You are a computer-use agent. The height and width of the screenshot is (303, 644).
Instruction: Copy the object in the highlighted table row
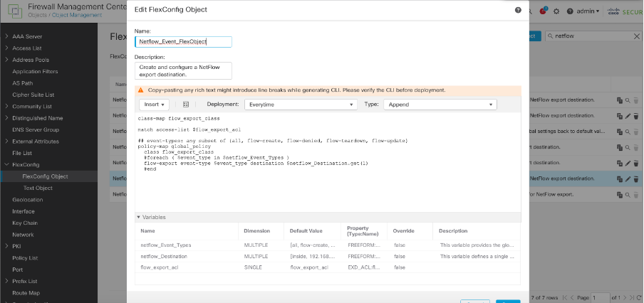[x=620, y=179]
